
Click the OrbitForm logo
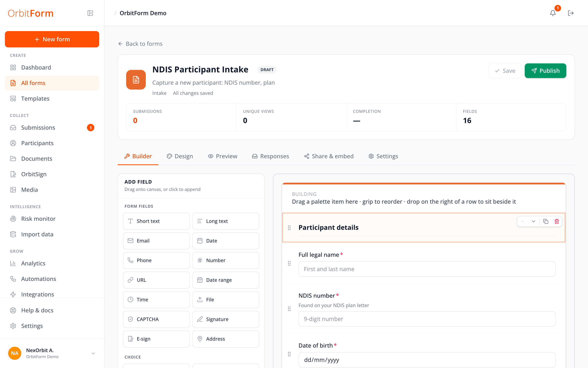[31, 13]
